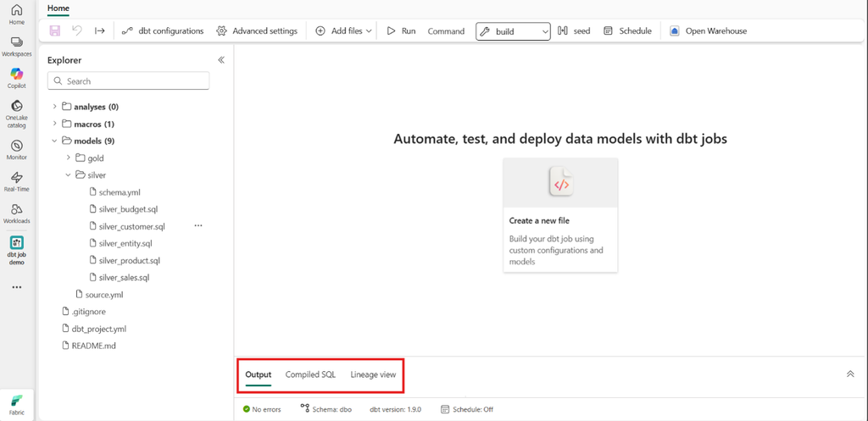Image resolution: width=868 pixels, height=421 pixels.
Task: Expand the macros folder
Action: pyautogui.click(x=54, y=124)
